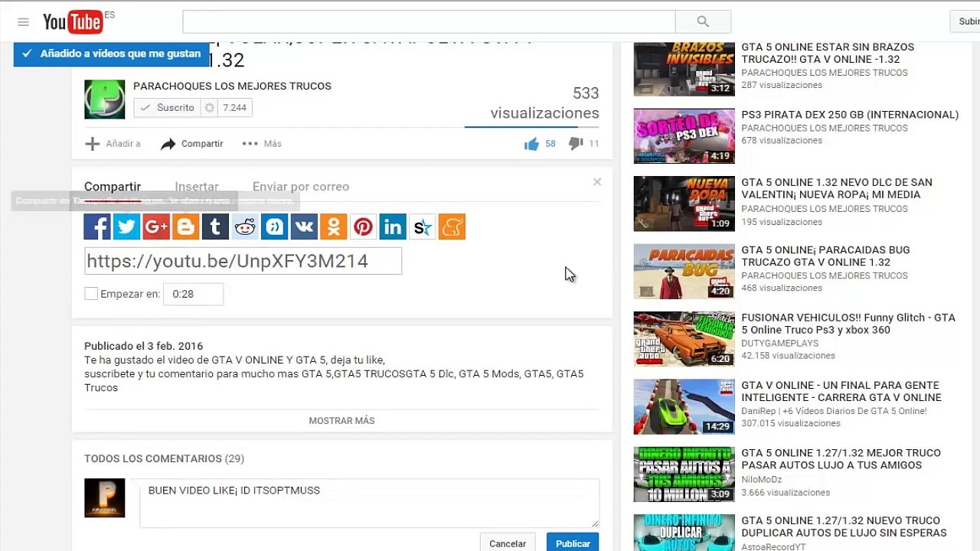The width and height of the screenshot is (980, 551).
Task: Open the 14:29 carrera video thumbnail
Action: (684, 406)
